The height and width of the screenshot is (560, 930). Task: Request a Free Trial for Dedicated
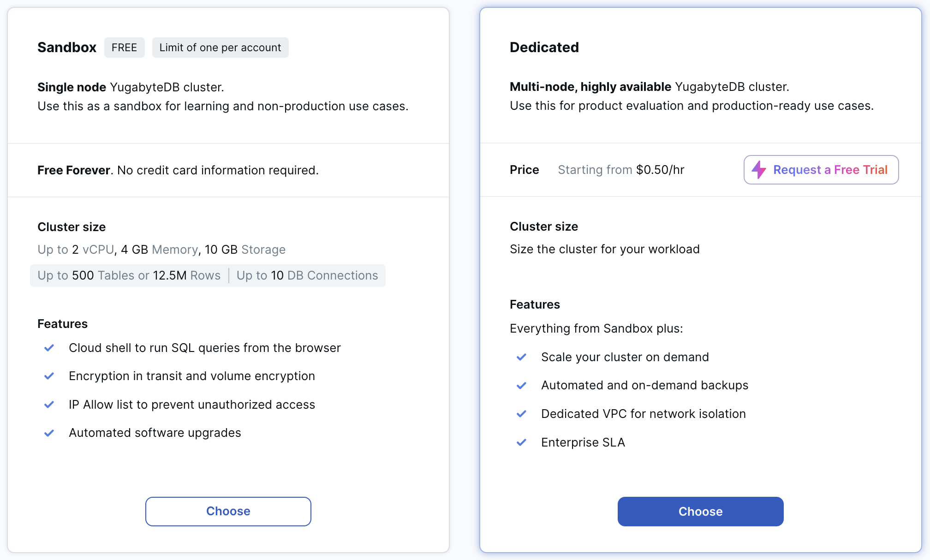click(x=821, y=170)
